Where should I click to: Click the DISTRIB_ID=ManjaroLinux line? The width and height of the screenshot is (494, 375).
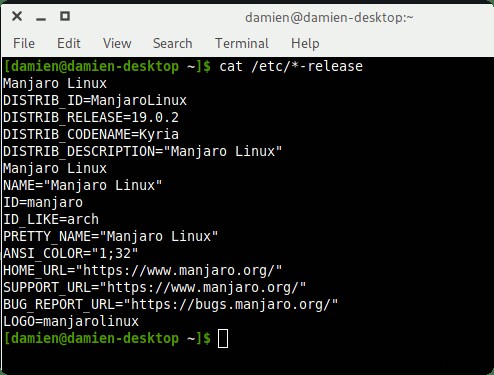pyautogui.click(x=95, y=100)
